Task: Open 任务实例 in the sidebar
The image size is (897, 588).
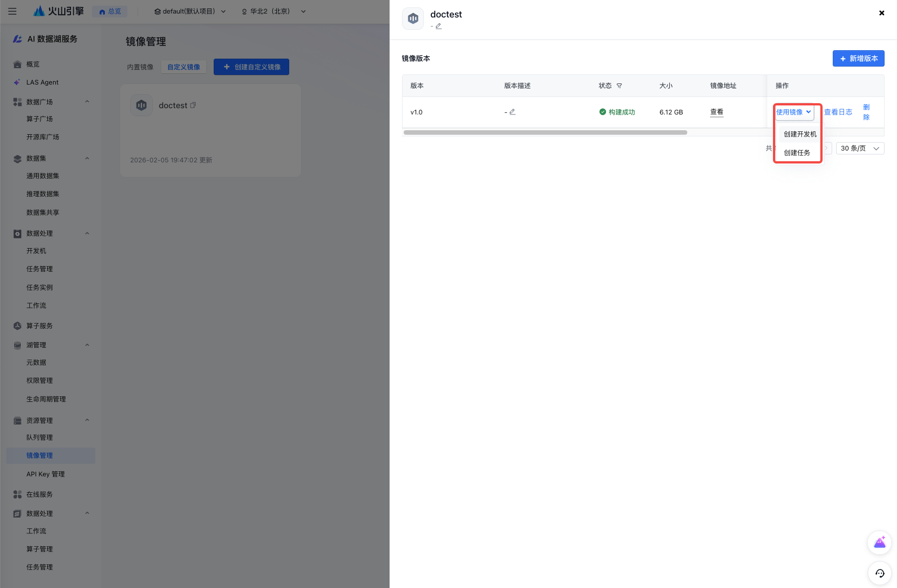Action: pos(39,288)
